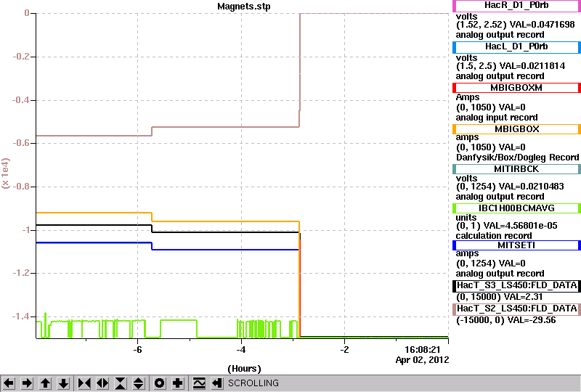The height and width of the screenshot is (392, 581).
Task: Click the -1.4 y-axis tick label
Action: coord(21,317)
